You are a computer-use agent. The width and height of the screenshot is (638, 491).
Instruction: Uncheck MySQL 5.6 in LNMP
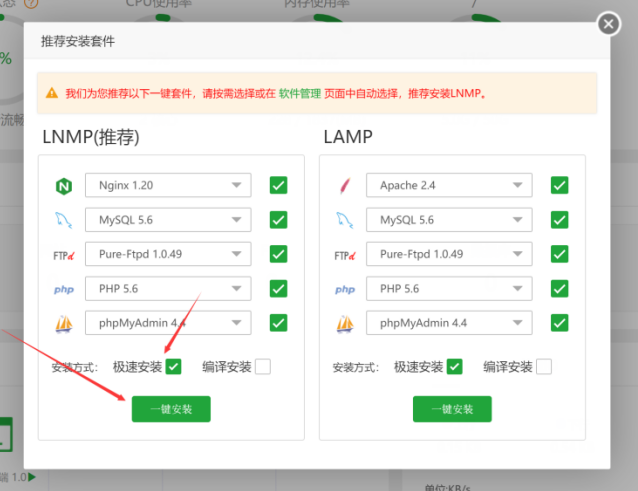click(279, 220)
